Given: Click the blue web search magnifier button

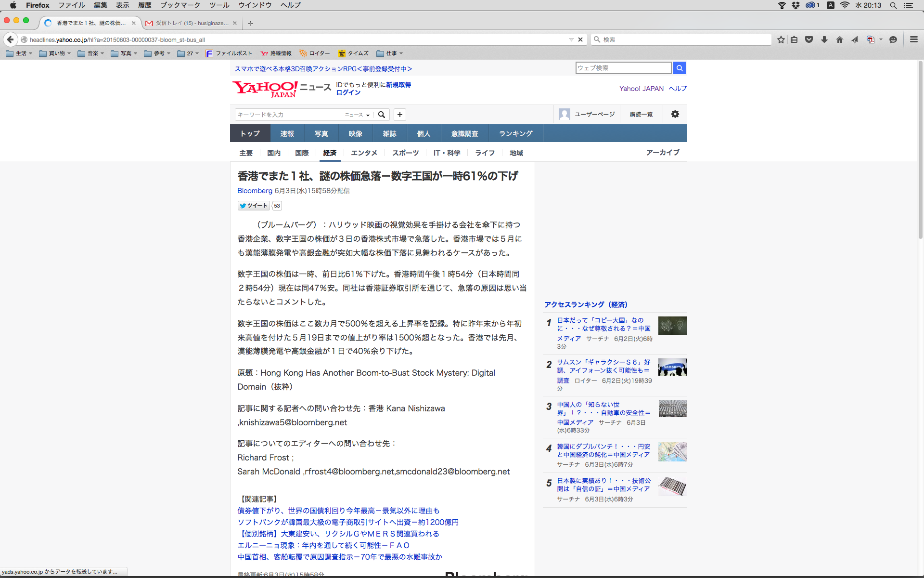Looking at the screenshot, I should click(x=680, y=68).
